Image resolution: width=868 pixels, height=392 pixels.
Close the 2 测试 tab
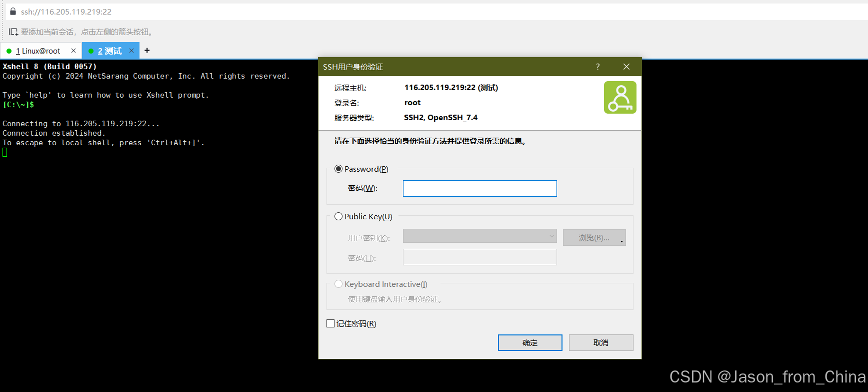click(x=131, y=51)
